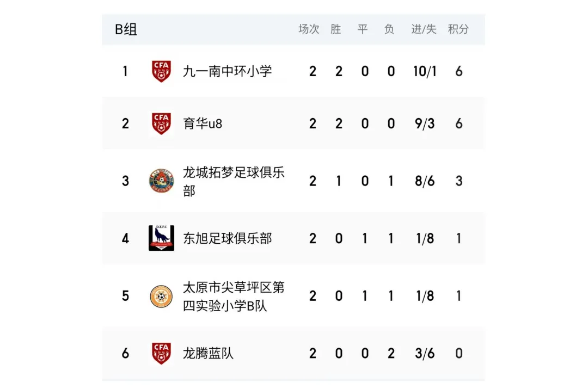Click the CFA badge beside 育华u8

coord(161,124)
